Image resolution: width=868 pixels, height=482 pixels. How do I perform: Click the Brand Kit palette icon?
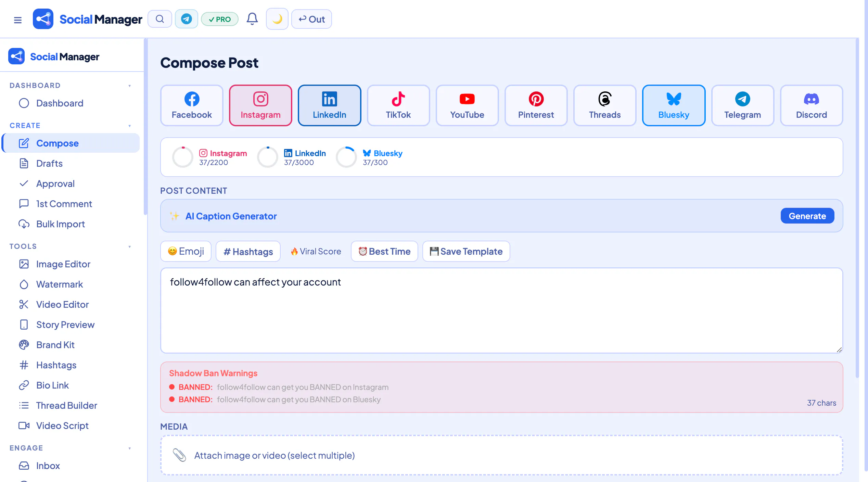click(24, 345)
